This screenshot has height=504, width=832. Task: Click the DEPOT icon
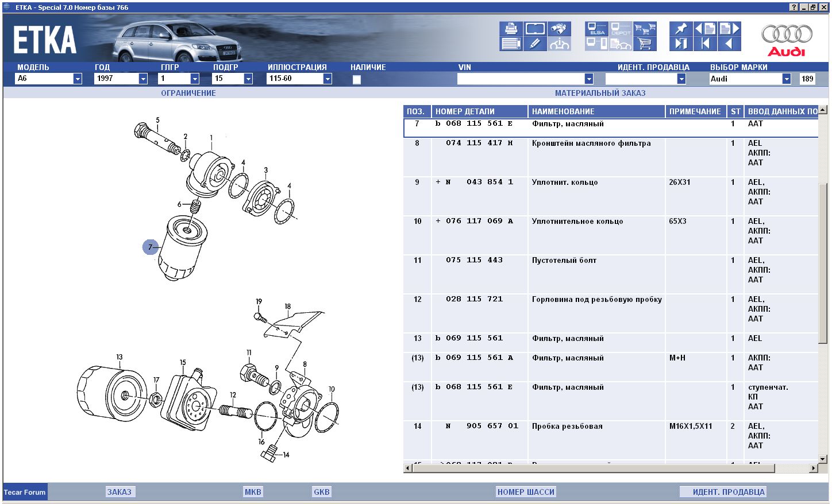point(621,29)
